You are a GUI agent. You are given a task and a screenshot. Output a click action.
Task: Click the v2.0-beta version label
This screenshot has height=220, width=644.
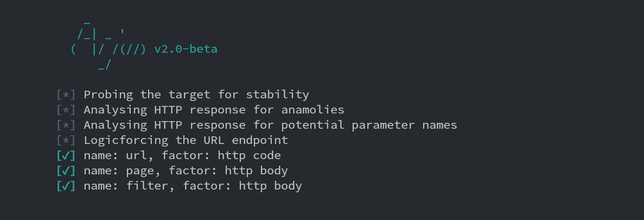tap(186, 49)
